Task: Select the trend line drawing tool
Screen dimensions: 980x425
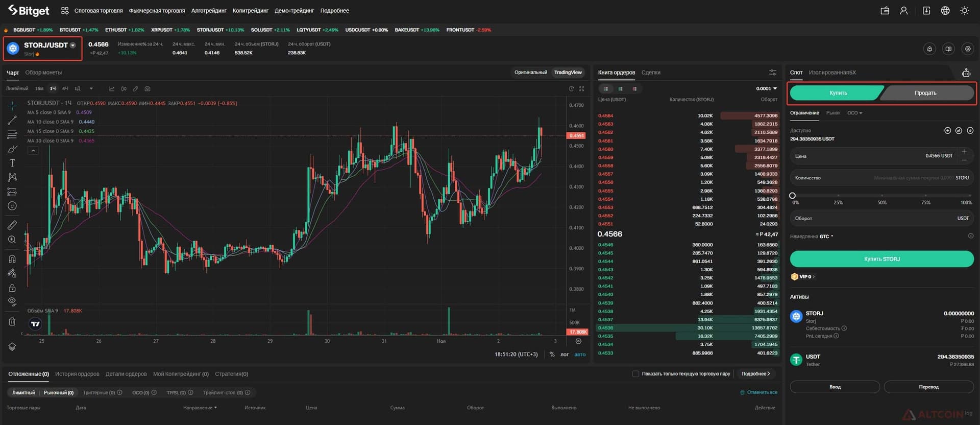Action: click(12, 121)
